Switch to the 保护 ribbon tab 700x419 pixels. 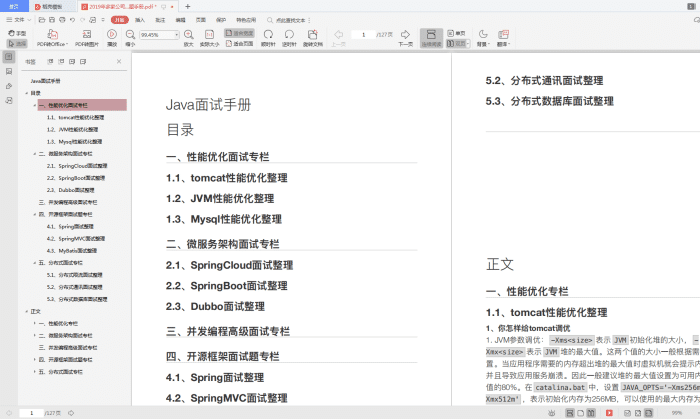point(221,20)
